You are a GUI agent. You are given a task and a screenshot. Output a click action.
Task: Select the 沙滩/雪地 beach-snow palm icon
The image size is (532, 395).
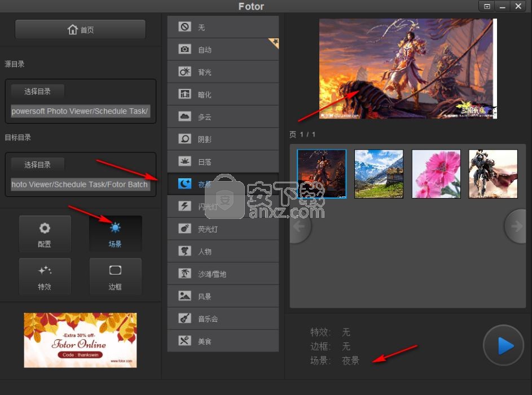point(184,274)
